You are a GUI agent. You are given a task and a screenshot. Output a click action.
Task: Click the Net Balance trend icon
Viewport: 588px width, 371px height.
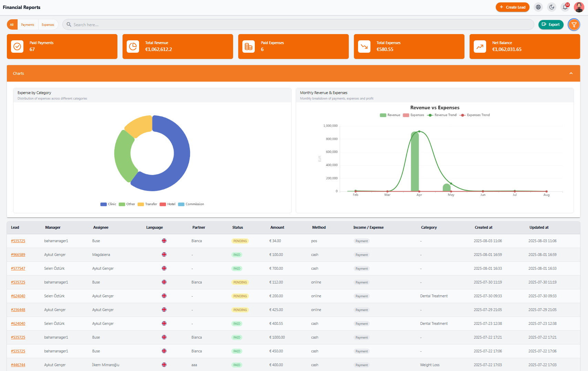coord(480,47)
